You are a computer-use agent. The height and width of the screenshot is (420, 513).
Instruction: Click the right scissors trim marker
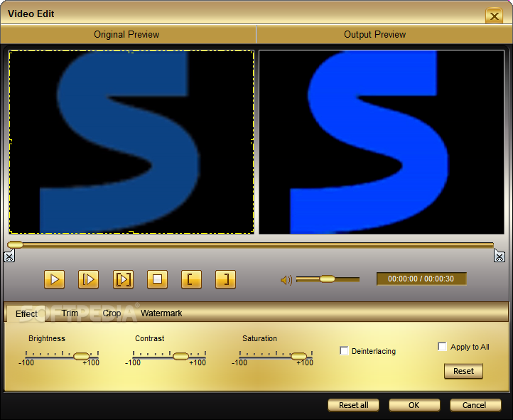(499, 256)
